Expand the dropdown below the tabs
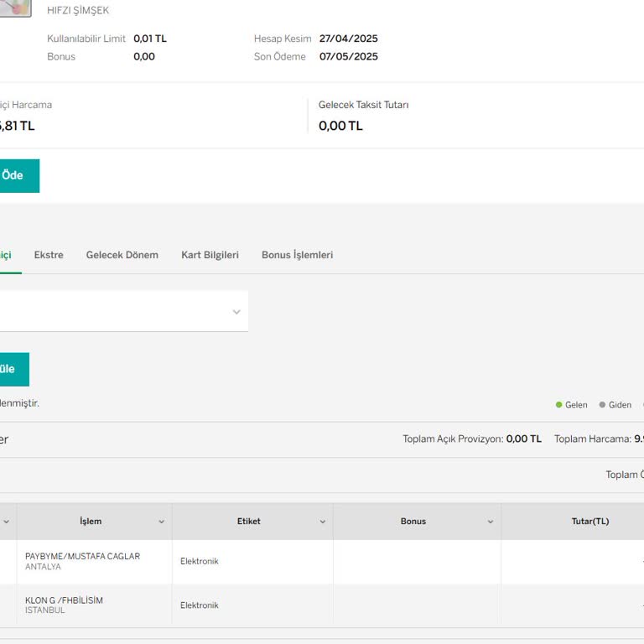This screenshot has height=644, width=644. [x=236, y=312]
